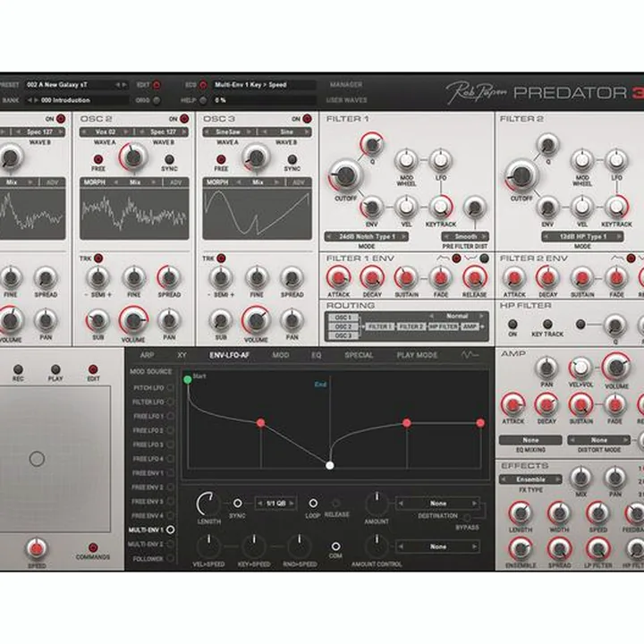Toggle the LOOP radio in envelope editor
The height and width of the screenshot is (644, 644).
point(313,503)
